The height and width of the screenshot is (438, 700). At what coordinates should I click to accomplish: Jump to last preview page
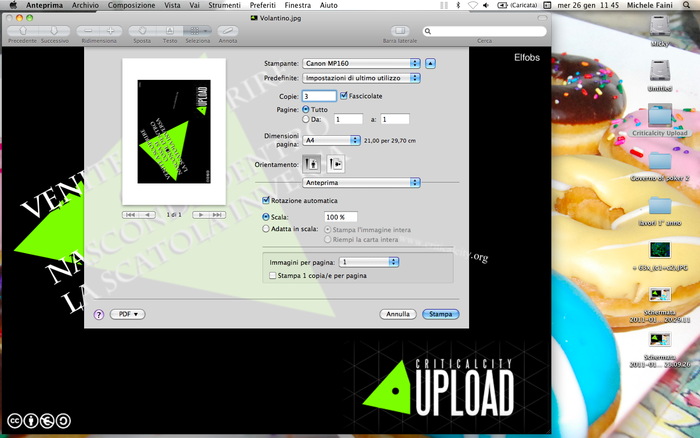click(217, 215)
